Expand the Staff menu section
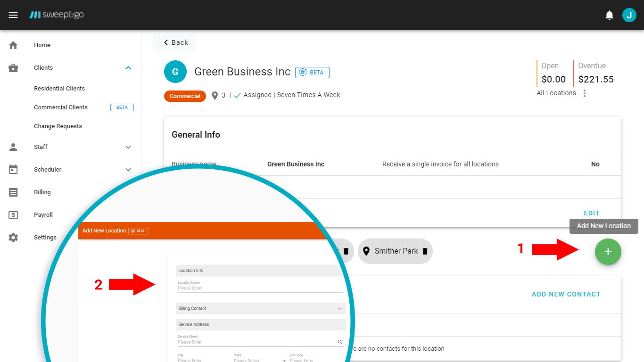 [x=128, y=147]
